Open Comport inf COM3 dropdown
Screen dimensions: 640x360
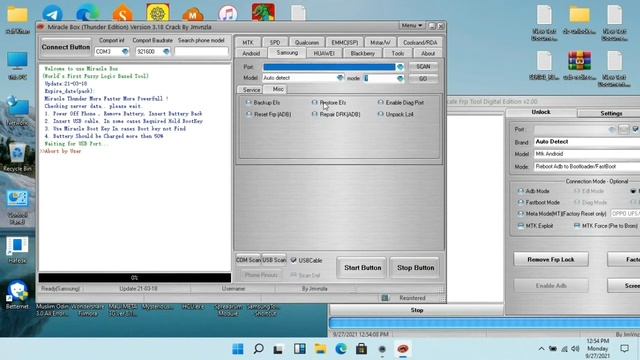(125, 51)
